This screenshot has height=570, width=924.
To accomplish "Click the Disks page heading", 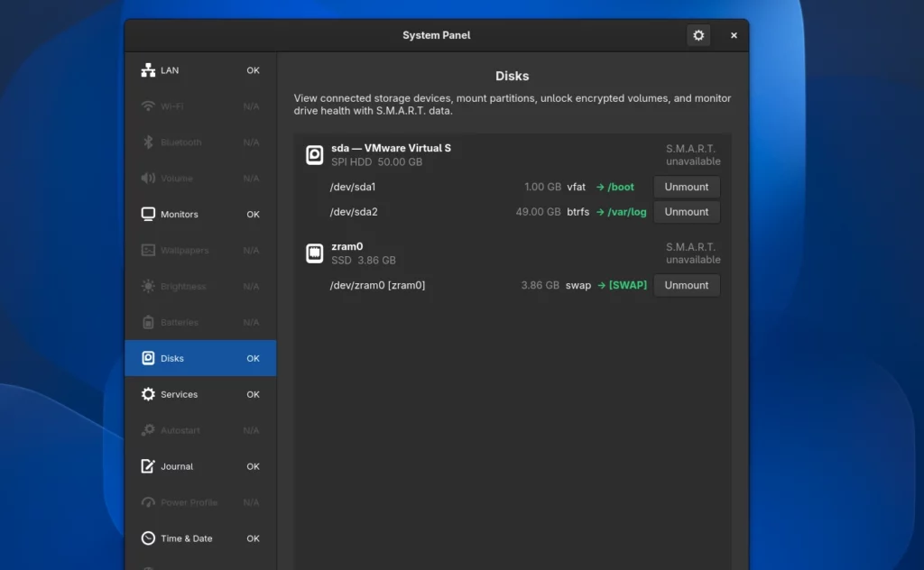I will [x=513, y=76].
